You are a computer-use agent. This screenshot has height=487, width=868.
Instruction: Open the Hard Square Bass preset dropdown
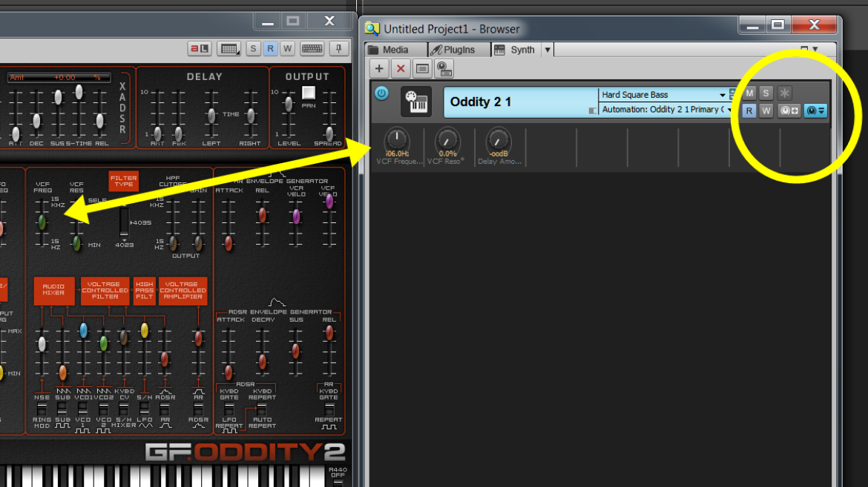pos(723,95)
